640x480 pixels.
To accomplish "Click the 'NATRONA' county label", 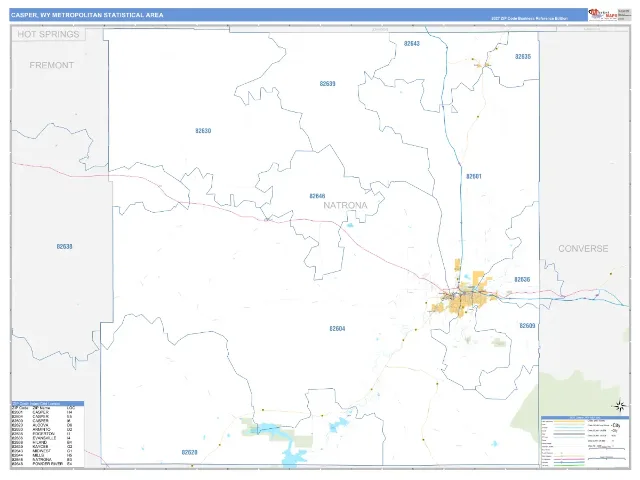I will click(345, 205).
